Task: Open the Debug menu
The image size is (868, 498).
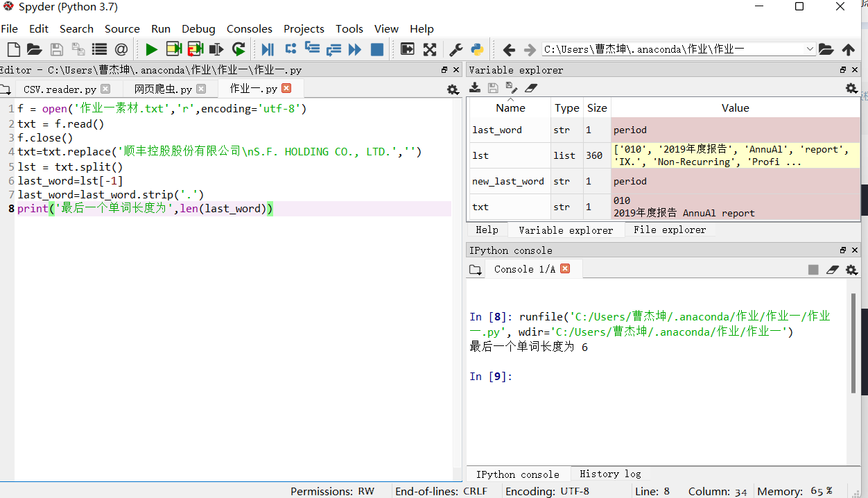Action: (x=198, y=28)
